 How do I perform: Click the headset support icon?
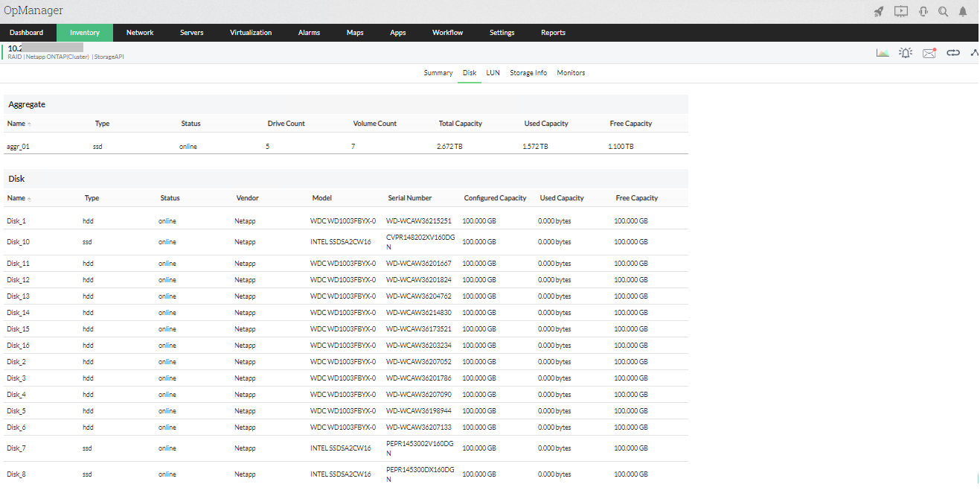[x=923, y=11]
